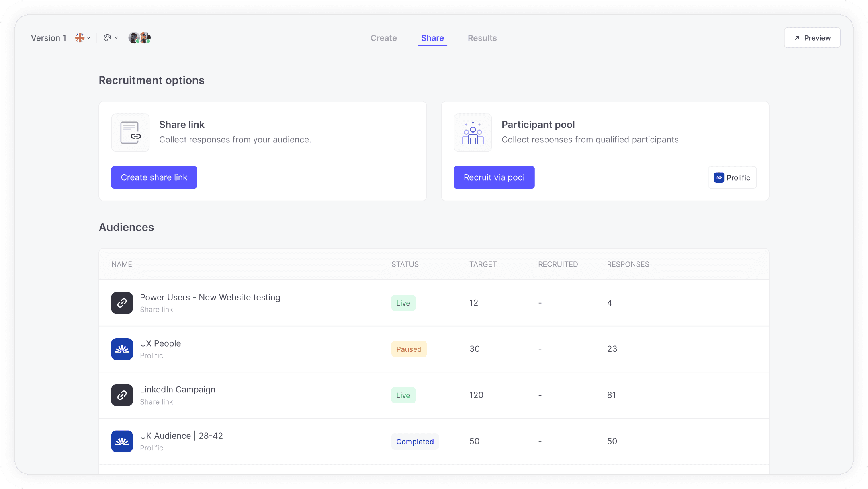868x489 pixels.
Task: Click the Completed status badge
Action: [x=415, y=441]
